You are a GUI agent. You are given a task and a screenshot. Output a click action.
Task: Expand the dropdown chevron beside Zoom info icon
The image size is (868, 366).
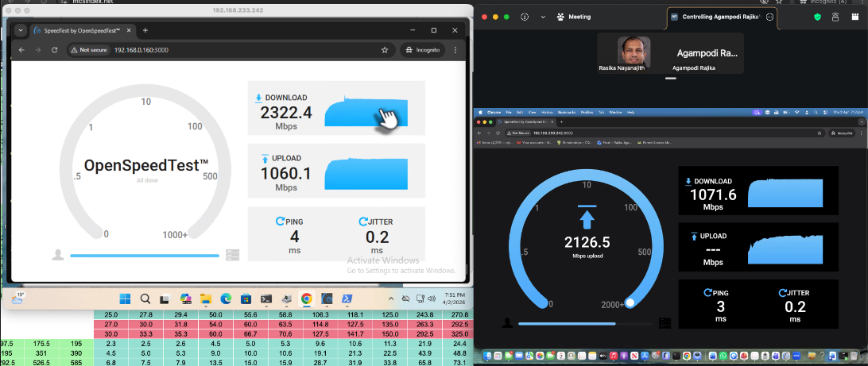click(543, 17)
